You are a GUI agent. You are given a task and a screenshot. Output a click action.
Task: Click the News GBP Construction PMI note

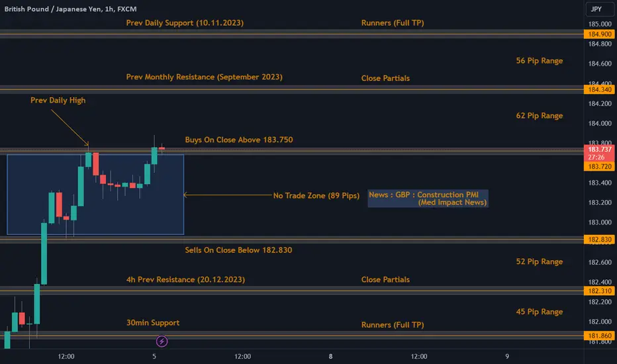(428, 199)
